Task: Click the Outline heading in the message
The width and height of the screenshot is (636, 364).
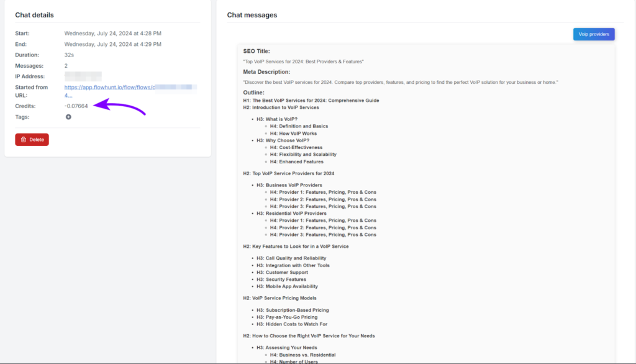Action: (x=254, y=93)
